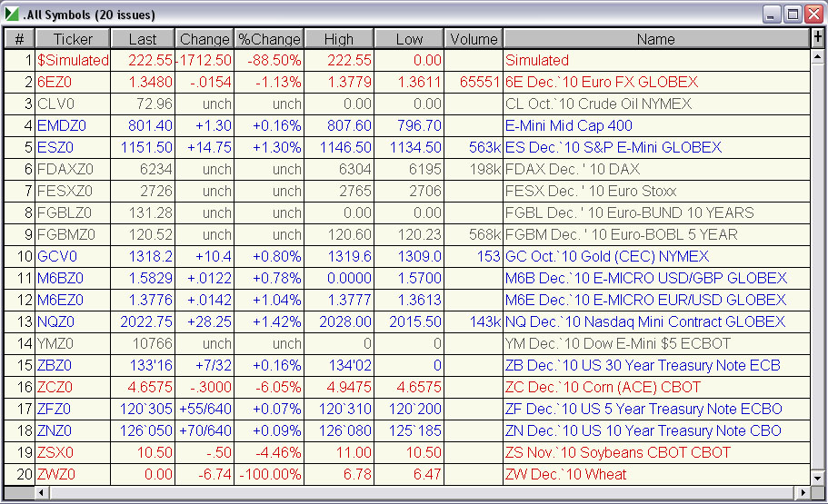Viewport: 828px width, 504px height.
Task: Click High value 1319.6 in GCV0 row
Action: click(350, 256)
